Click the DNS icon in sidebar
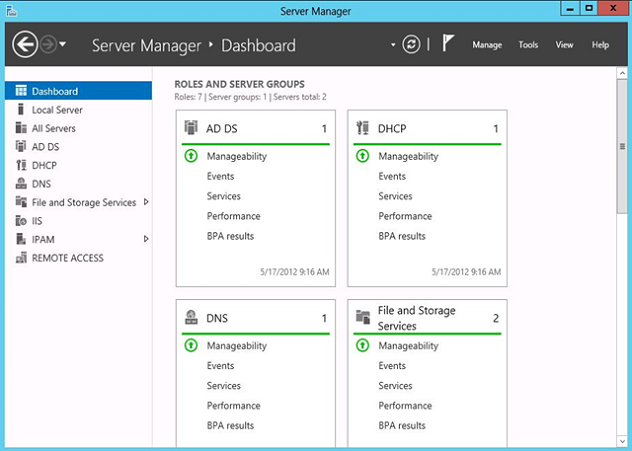632x451 pixels. (21, 183)
